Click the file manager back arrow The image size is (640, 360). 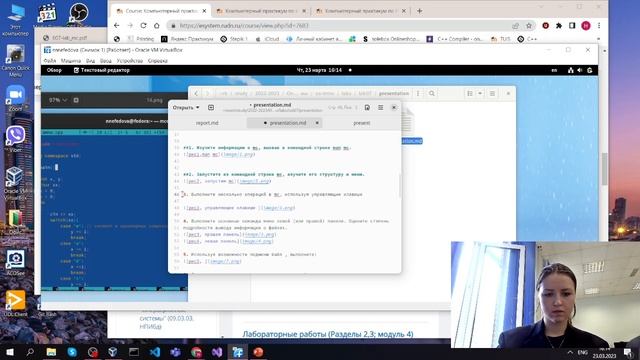pos(196,93)
